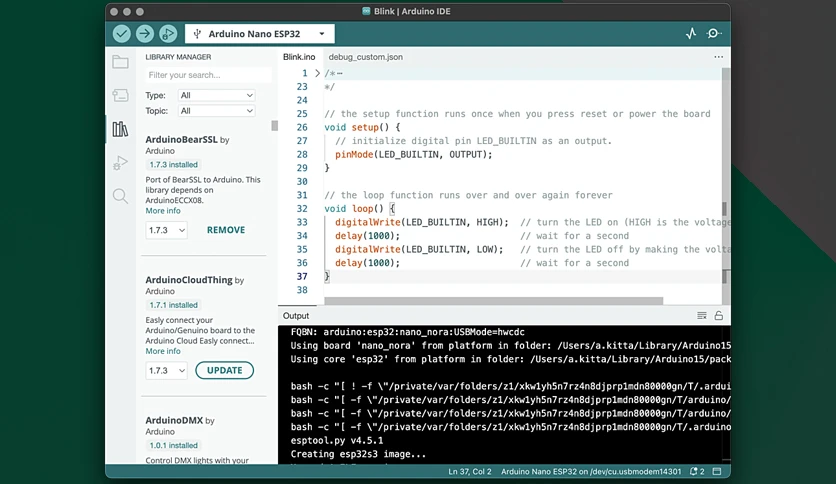Toggle the output scroll lock icon
Image resolution: width=836 pixels, height=484 pixels.
[x=719, y=316]
